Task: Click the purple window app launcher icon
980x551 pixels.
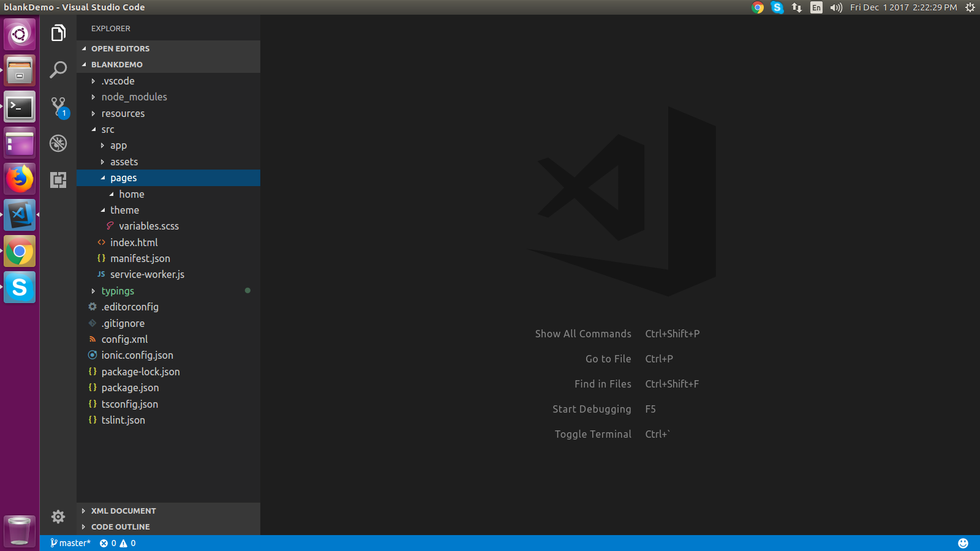Action: pyautogui.click(x=20, y=143)
